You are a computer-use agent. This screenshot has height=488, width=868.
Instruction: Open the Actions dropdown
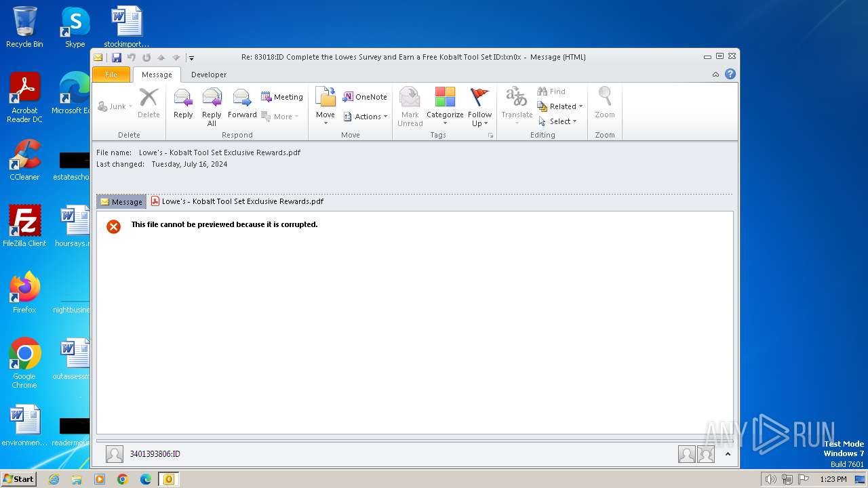click(x=366, y=117)
